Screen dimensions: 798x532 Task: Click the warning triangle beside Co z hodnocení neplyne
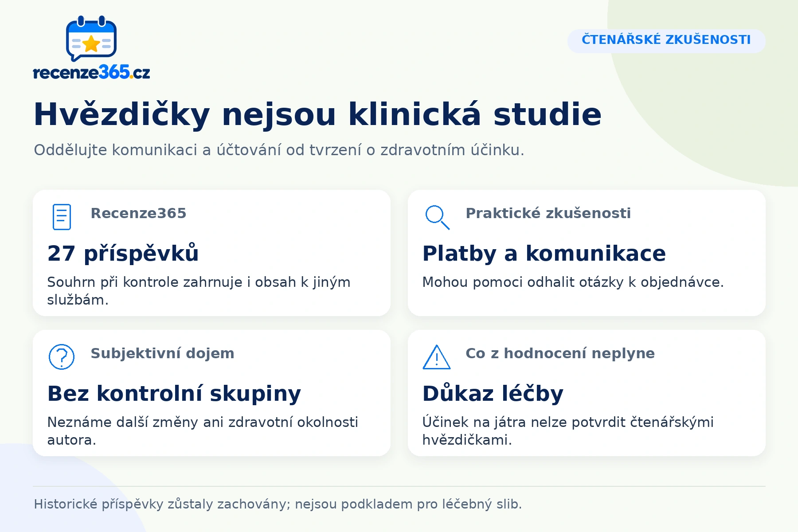[x=437, y=357]
